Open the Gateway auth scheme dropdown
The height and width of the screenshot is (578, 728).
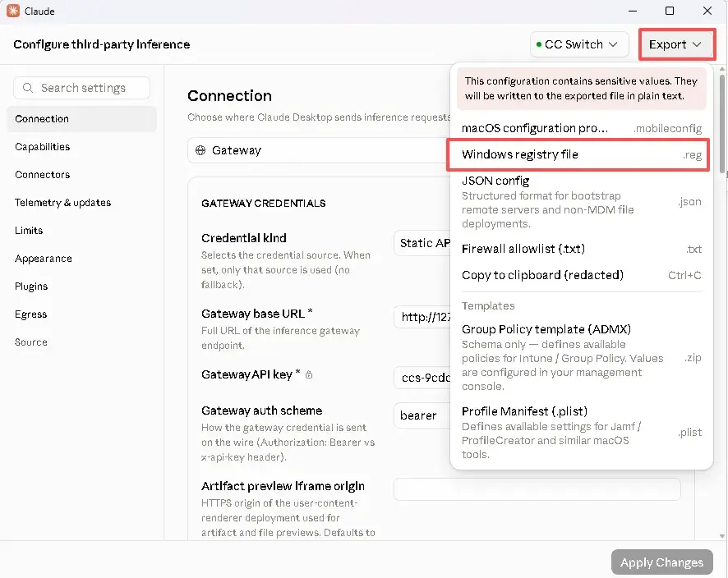(422, 415)
